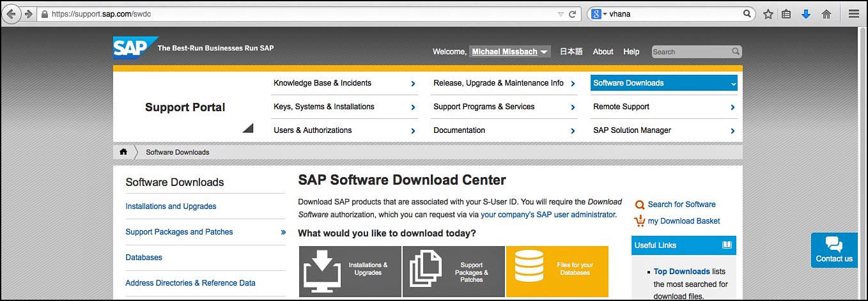Expand Support Packages and Patches arrow
This screenshot has height=301, width=868.
283,232
